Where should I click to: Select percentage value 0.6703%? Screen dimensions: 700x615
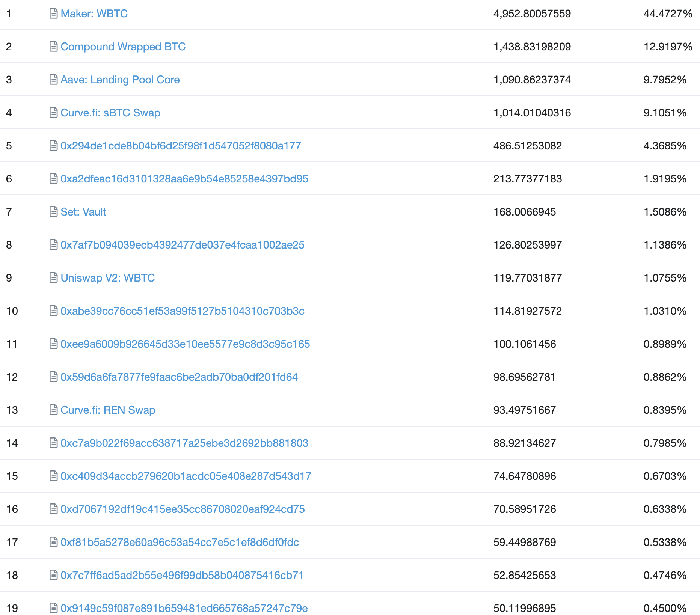click(x=665, y=476)
